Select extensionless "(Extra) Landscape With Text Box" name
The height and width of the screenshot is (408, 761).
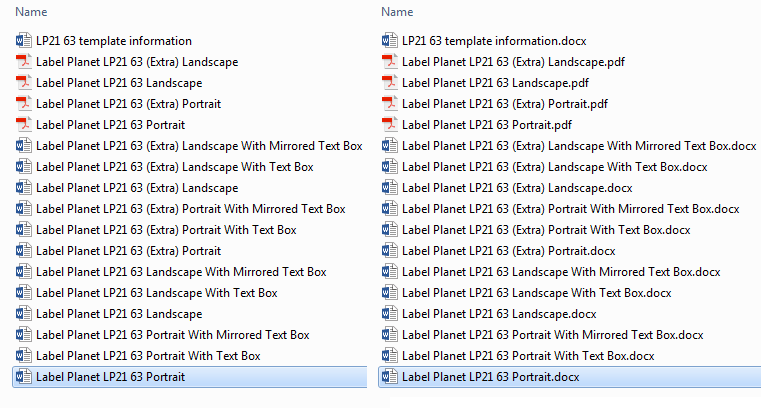[175, 167]
